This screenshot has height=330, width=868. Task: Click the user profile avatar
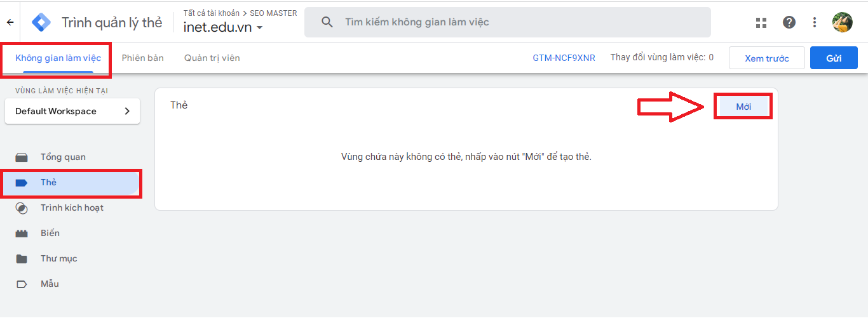click(843, 22)
